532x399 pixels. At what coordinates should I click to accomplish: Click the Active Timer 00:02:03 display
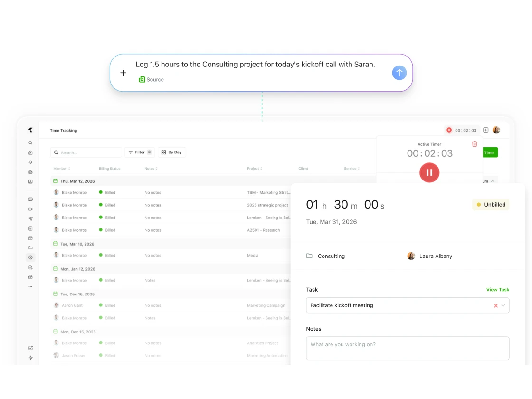pos(429,153)
